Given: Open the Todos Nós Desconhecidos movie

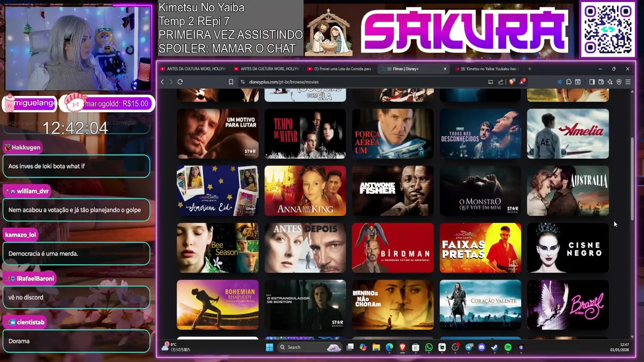Looking at the screenshot, I should click(x=480, y=134).
